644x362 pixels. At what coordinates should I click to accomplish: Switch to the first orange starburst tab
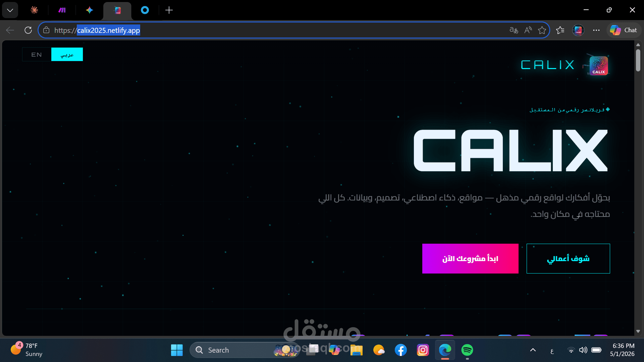coord(34,10)
